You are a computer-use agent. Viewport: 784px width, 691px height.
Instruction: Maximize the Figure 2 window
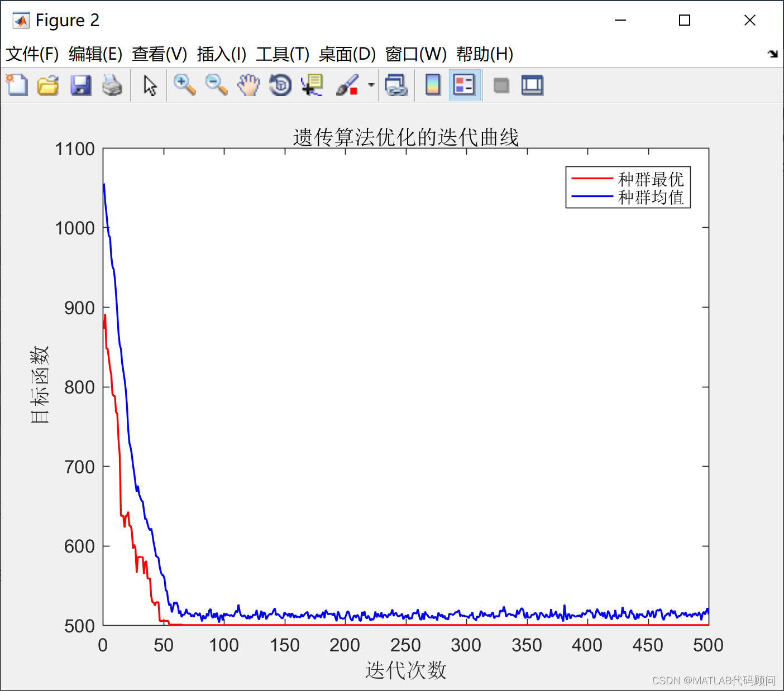click(x=685, y=21)
